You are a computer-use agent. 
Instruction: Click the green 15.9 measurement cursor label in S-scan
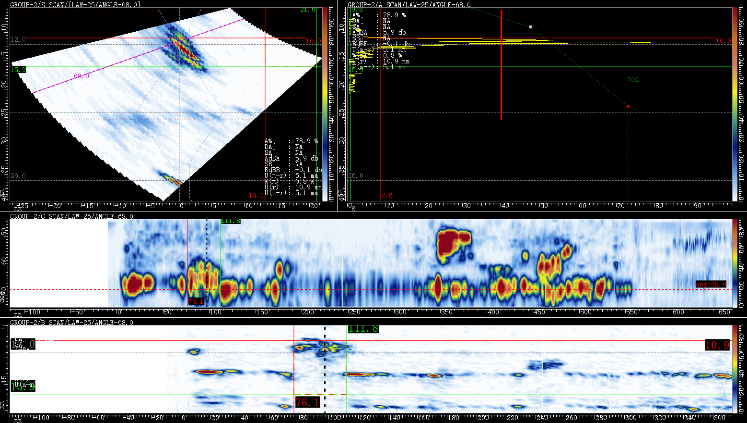click(x=18, y=70)
